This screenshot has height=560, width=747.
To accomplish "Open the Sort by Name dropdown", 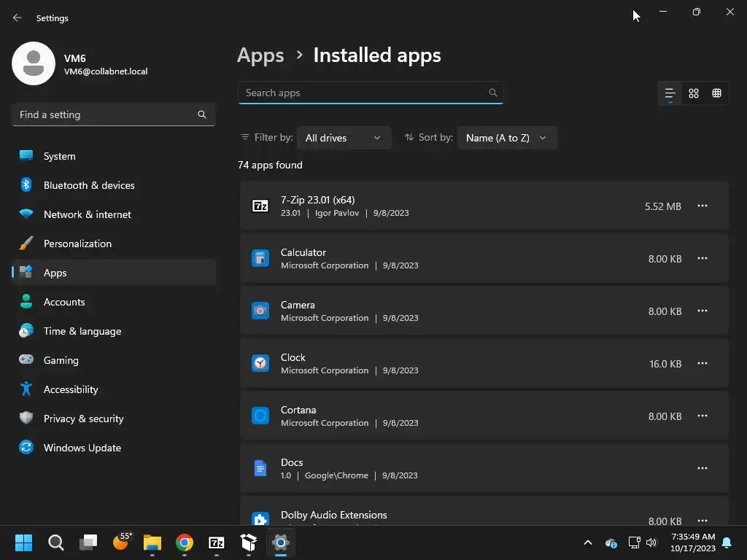I will 506,138.
